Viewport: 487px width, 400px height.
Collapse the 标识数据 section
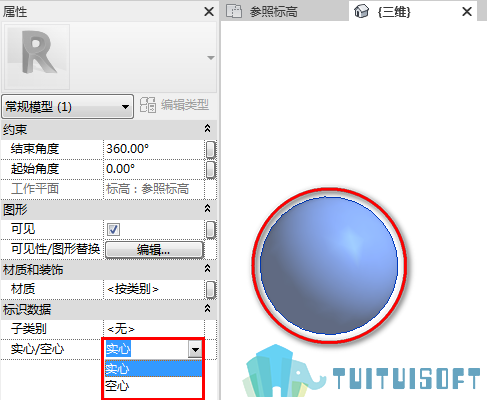coord(207,309)
